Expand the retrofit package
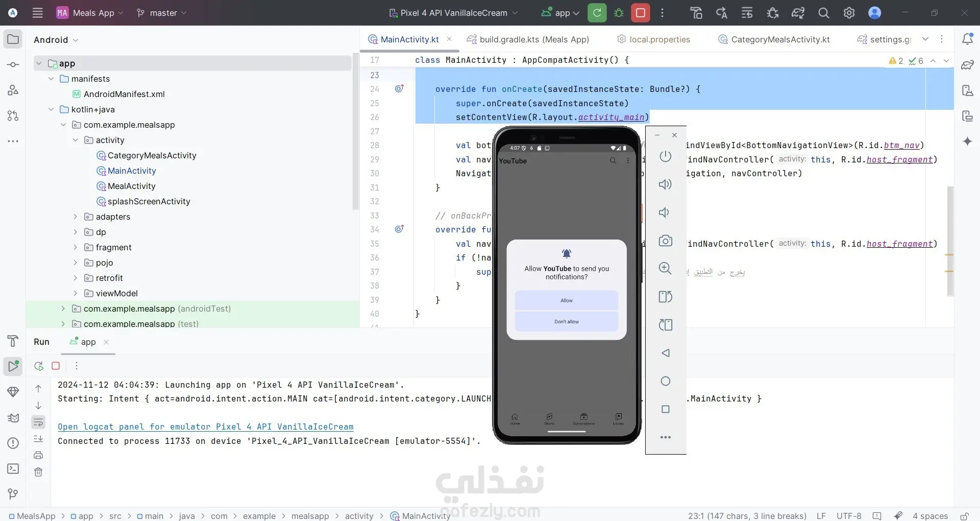 click(76, 278)
